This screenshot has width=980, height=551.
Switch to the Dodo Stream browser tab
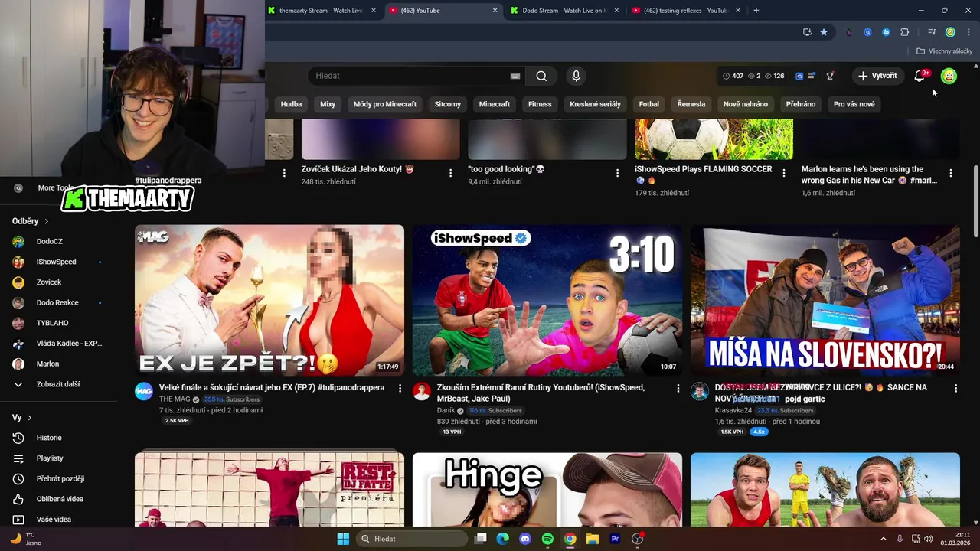(565, 11)
